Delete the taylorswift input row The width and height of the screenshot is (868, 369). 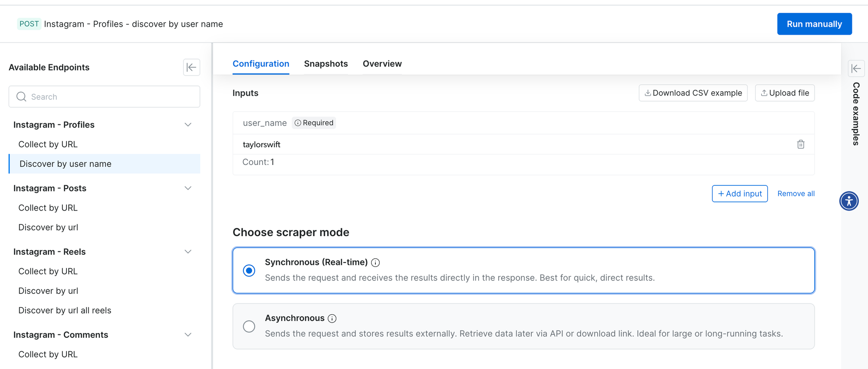click(x=801, y=144)
